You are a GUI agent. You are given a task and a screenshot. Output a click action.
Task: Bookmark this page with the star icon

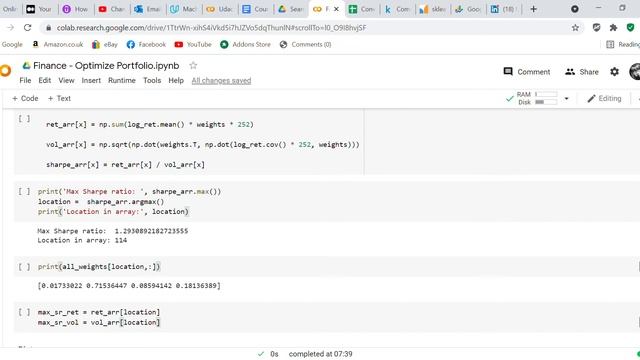click(575, 28)
